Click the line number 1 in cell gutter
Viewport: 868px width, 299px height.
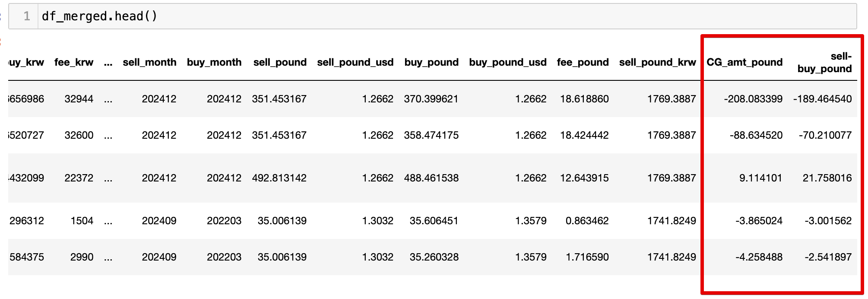(x=27, y=16)
